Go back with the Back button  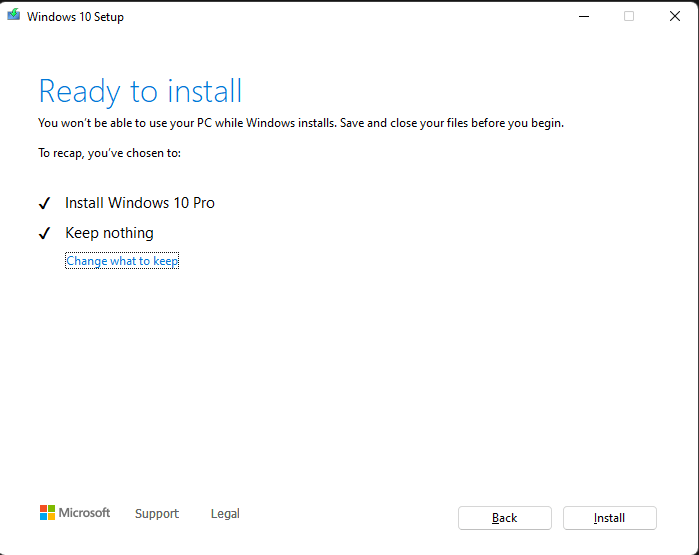click(505, 518)
